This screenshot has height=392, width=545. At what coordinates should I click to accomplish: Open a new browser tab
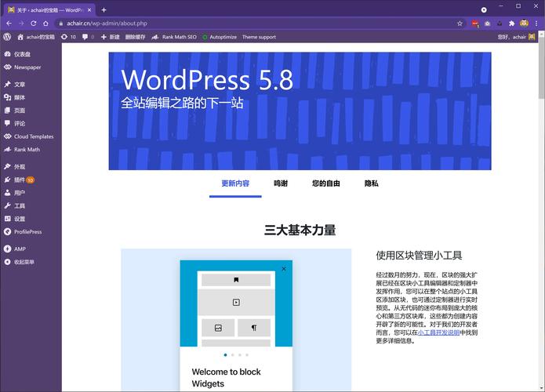104,9
